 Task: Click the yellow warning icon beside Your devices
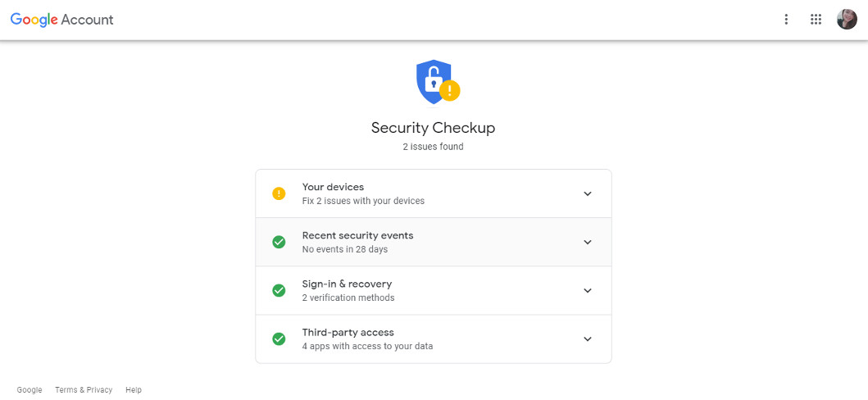click(279, 193)
